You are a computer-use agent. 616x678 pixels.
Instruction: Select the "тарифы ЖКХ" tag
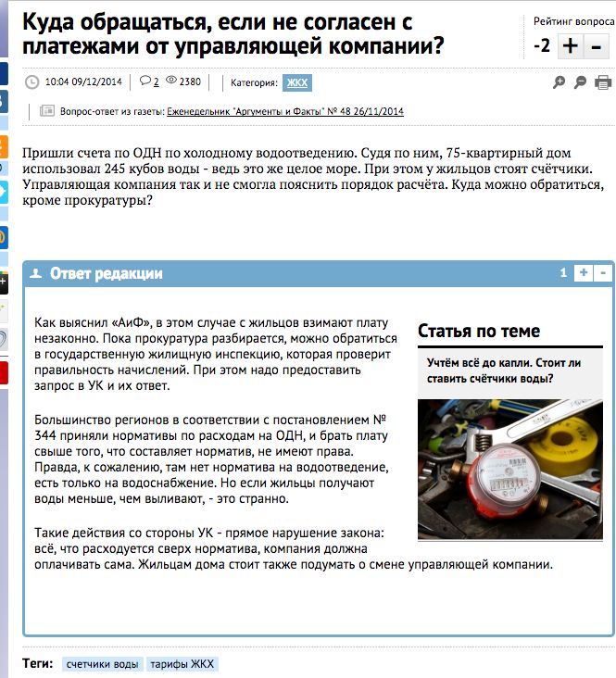click(x=182, y=664)
